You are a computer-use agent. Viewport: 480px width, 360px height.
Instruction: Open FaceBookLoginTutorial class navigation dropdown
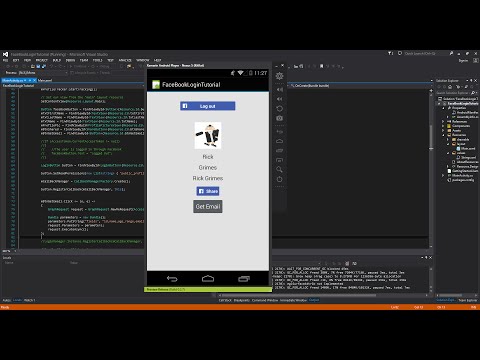pyautogui.click(x=73, y=86)
